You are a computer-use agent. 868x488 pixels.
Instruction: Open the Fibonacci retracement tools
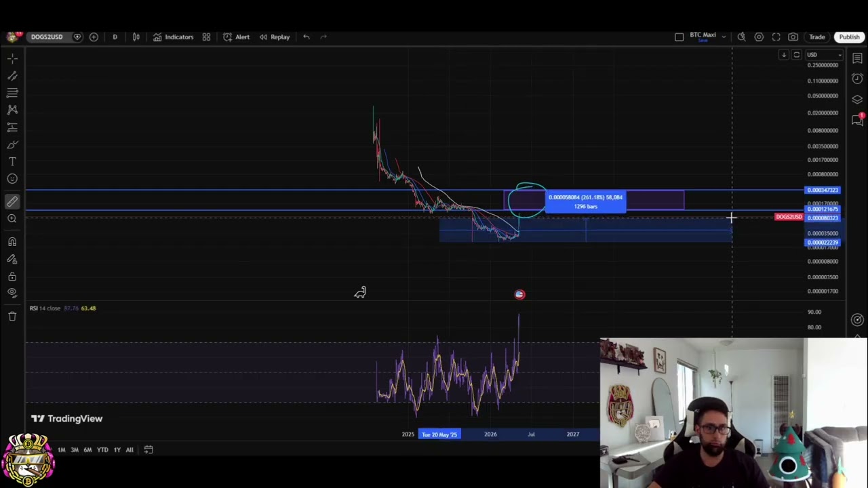(12, 93)
